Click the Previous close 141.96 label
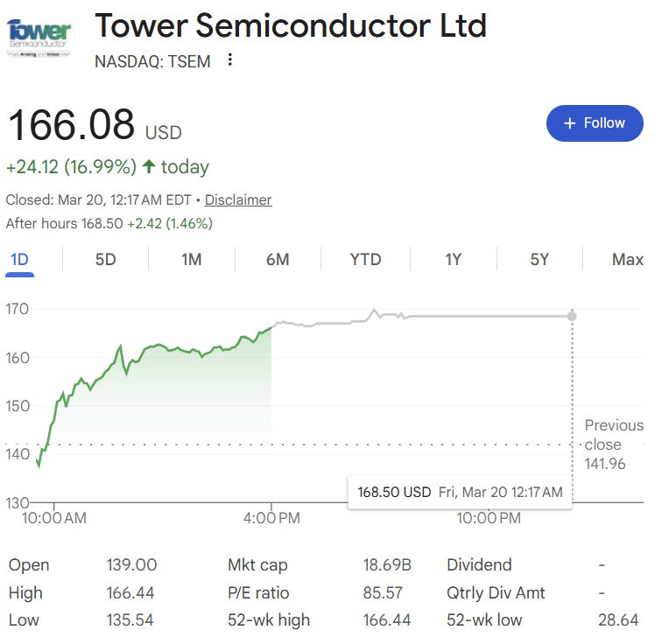 click(x=614, y=444)
